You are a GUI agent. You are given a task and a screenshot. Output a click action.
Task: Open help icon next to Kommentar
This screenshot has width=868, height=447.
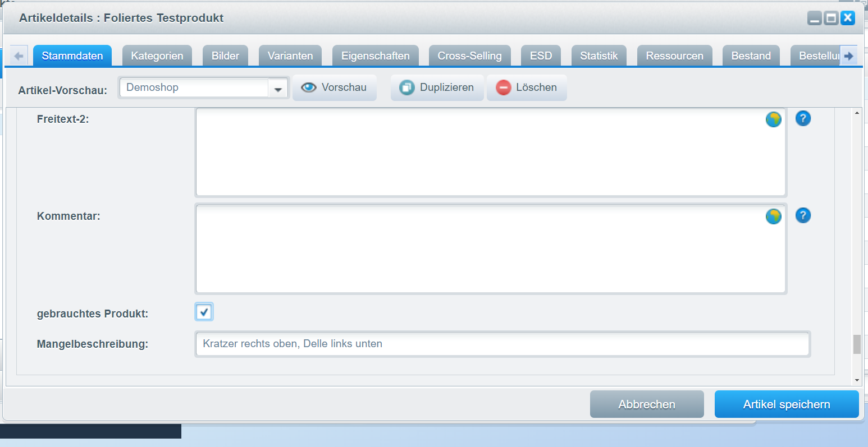click(803, 215)
